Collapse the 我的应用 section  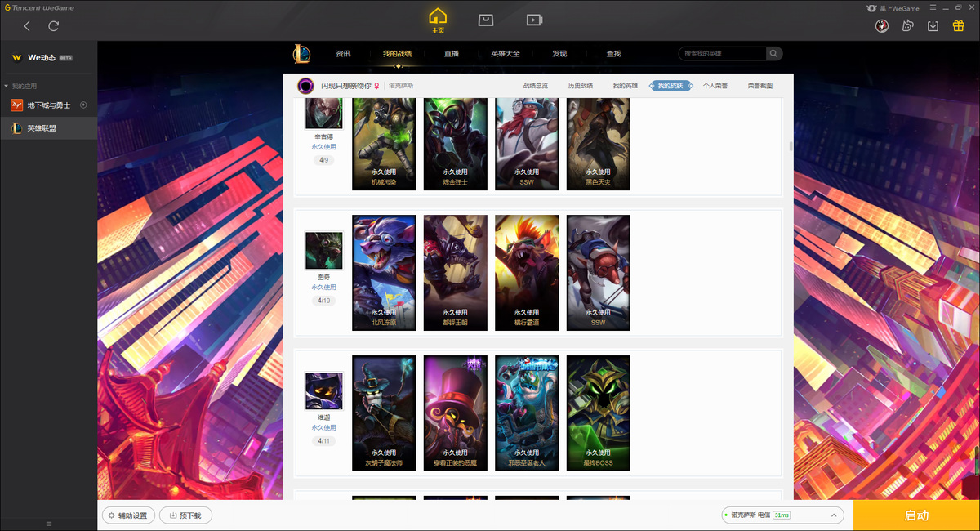tap(20, 86)
